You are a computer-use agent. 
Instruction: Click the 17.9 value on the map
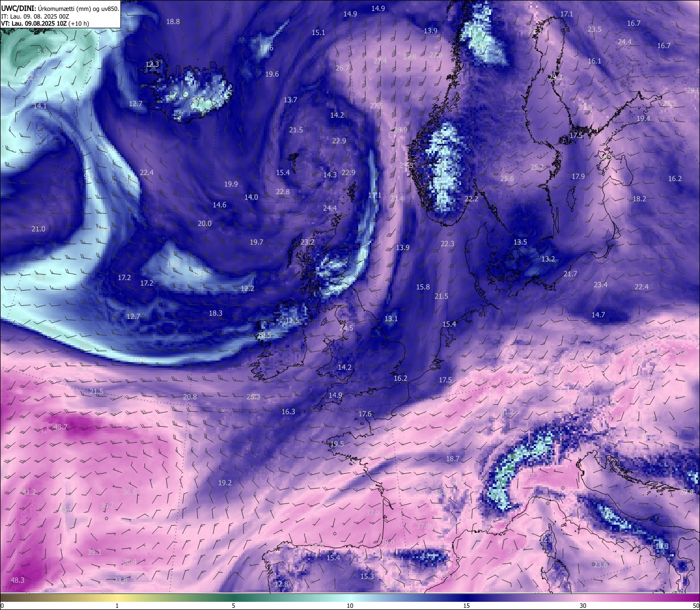(578, 176)
